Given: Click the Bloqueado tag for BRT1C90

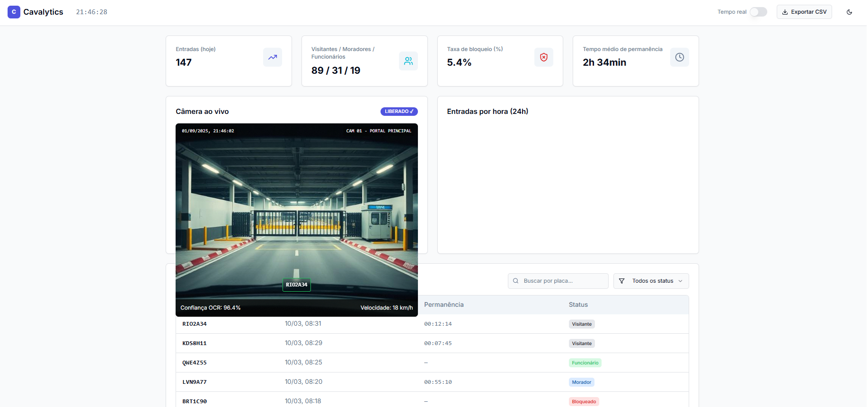Looking at the screenshot, I should click(x=584, y=401).
